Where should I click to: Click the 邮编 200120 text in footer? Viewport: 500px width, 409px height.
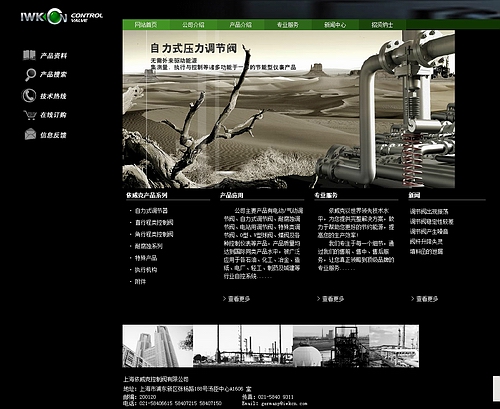[x=139, y=397]
